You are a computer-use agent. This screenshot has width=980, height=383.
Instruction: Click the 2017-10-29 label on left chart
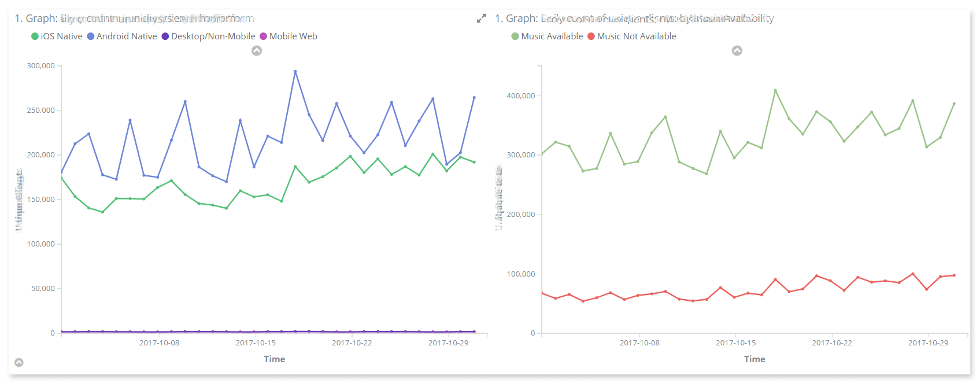coord(448,343)
